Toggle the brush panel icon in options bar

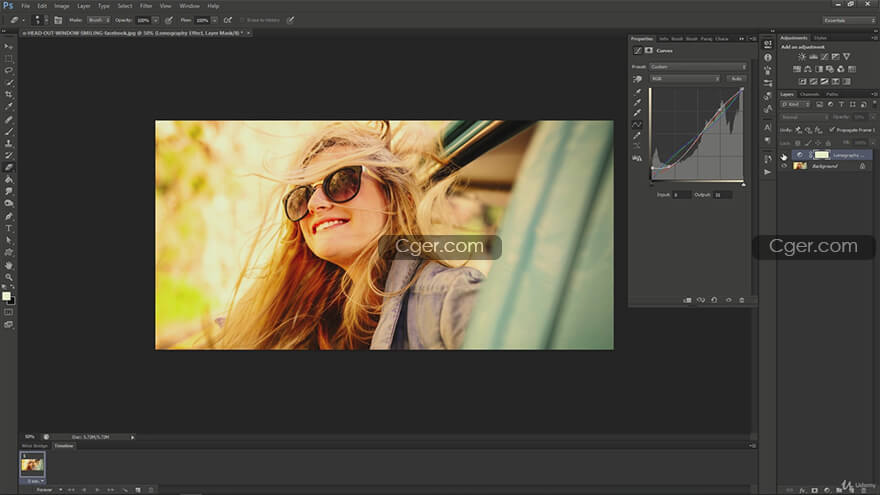[x=58, y=20]
